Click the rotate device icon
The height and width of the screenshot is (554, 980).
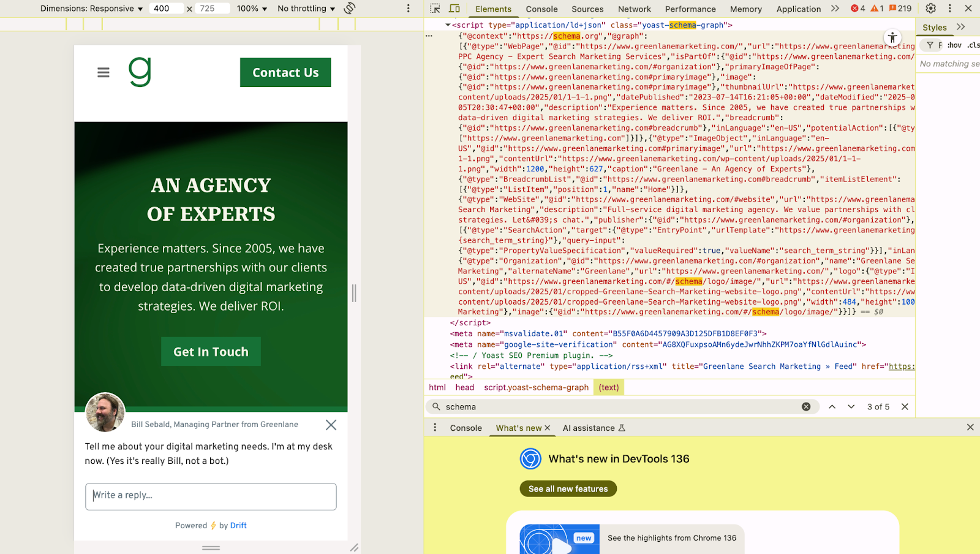click(x=350, y=8)
